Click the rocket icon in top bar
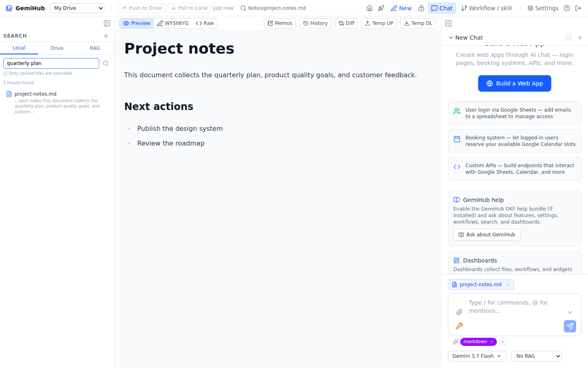 click(381, 8)
